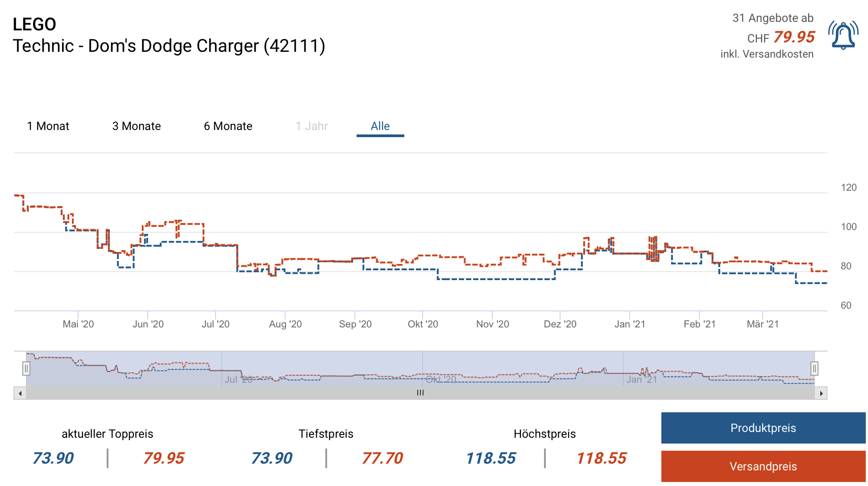Select the 3 Monate time range
Image resolution: width=868 pixels, height=486 pixels.
click(x=136, y=126)
